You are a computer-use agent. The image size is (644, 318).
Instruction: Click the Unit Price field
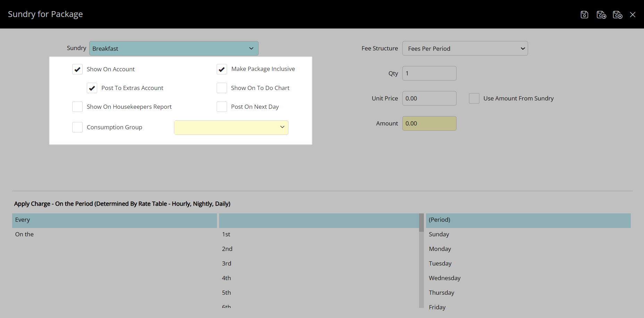click(429, 98)
